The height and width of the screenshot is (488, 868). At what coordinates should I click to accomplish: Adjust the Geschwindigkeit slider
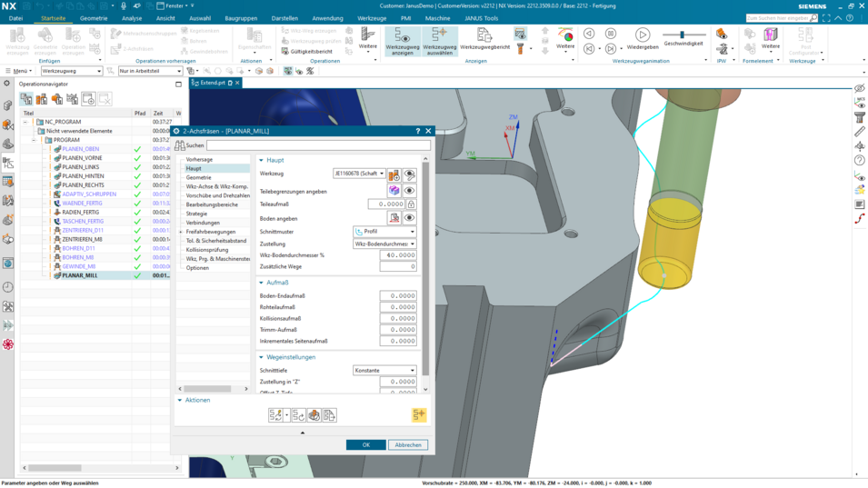[x=682, y=35]
